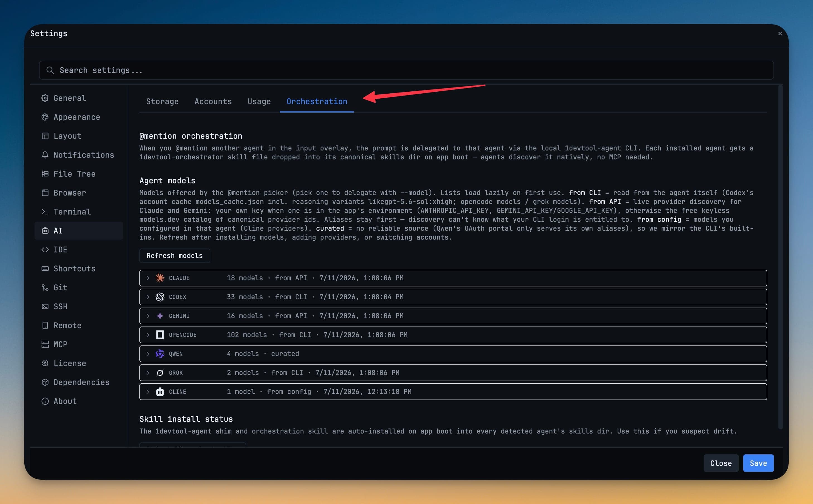Click the General gear icon in sidebar
Viewport: 813px width, 504px height.
tap(45, 98)
